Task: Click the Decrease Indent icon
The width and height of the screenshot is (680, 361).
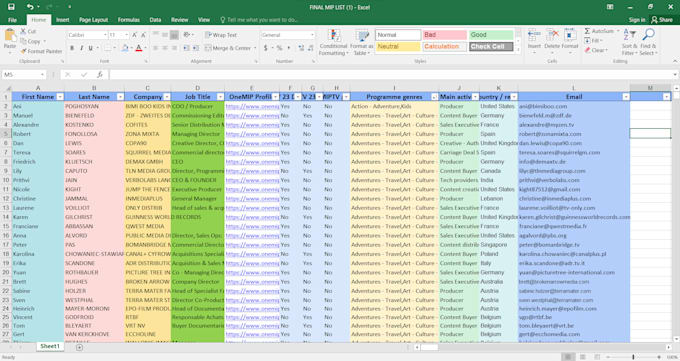Action: 186,48
